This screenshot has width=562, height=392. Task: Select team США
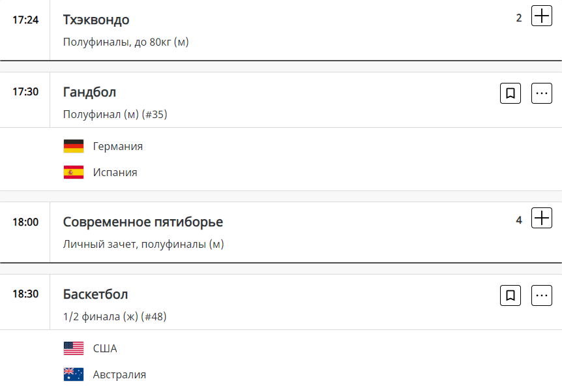(105, 348)
